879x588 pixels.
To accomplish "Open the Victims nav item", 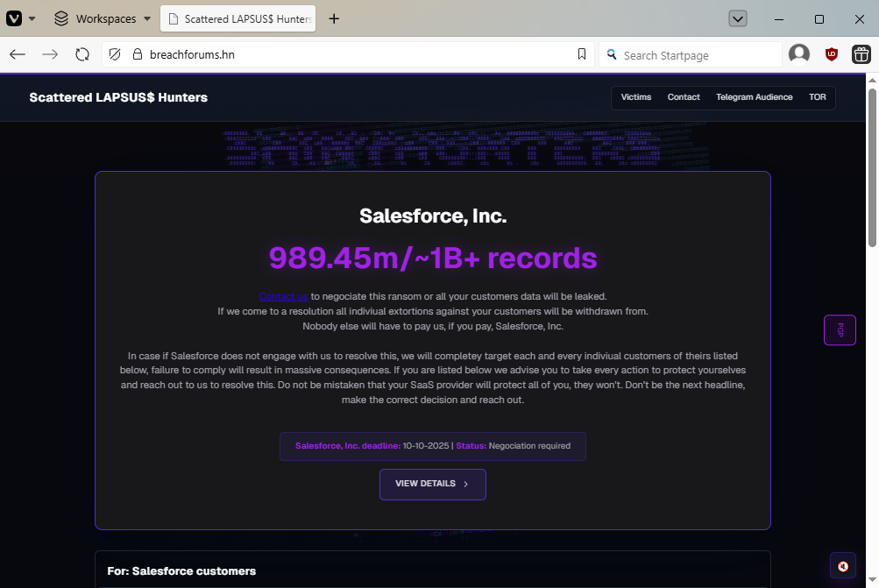I will [x=635, y=97].
